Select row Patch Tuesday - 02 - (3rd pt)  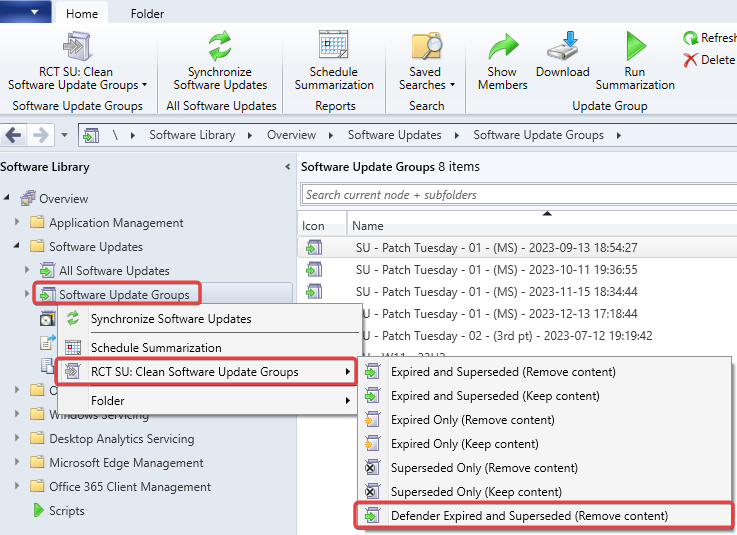pos(548,336)
